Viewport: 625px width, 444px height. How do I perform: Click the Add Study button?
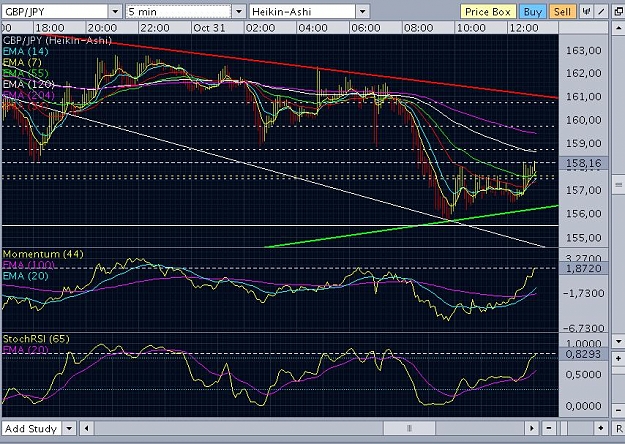click(x=31, y=429)
